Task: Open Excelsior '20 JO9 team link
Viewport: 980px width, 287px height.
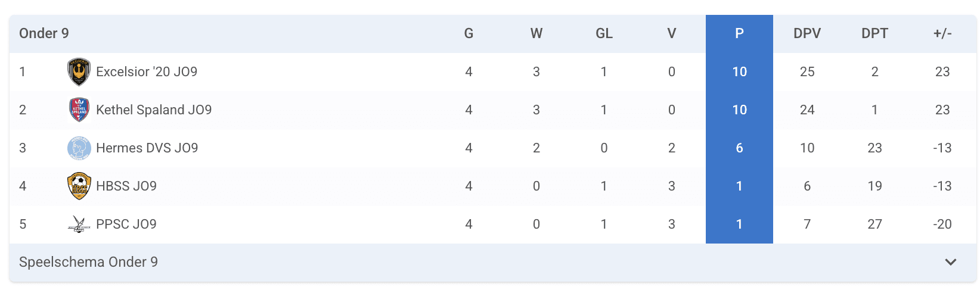Action: pos(147,72)
